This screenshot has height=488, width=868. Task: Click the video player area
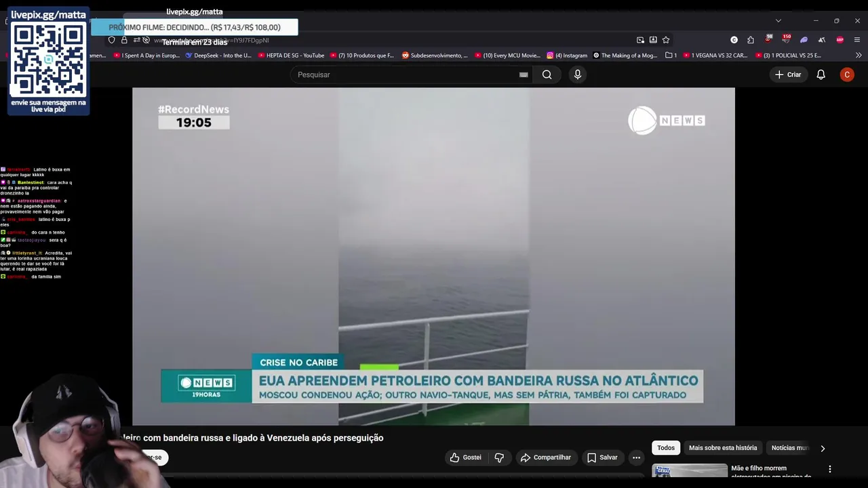pyautogui.click(x=433, y=256)
